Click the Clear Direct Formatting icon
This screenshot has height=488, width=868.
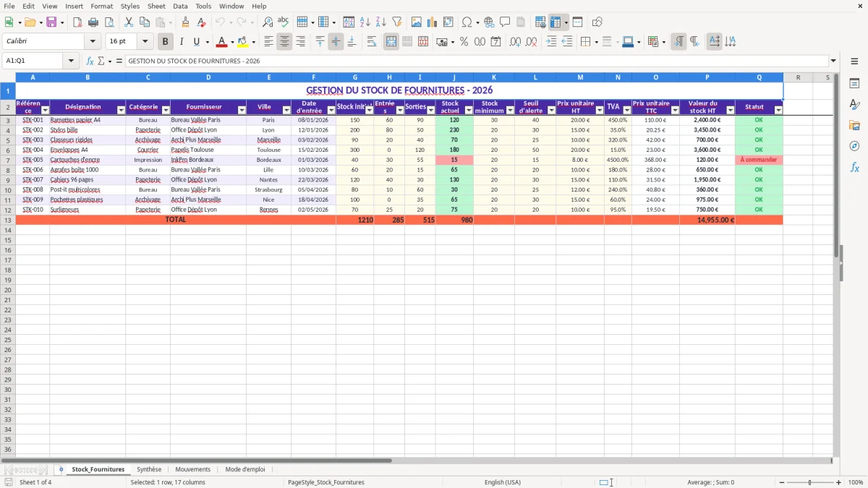(201, 22)
